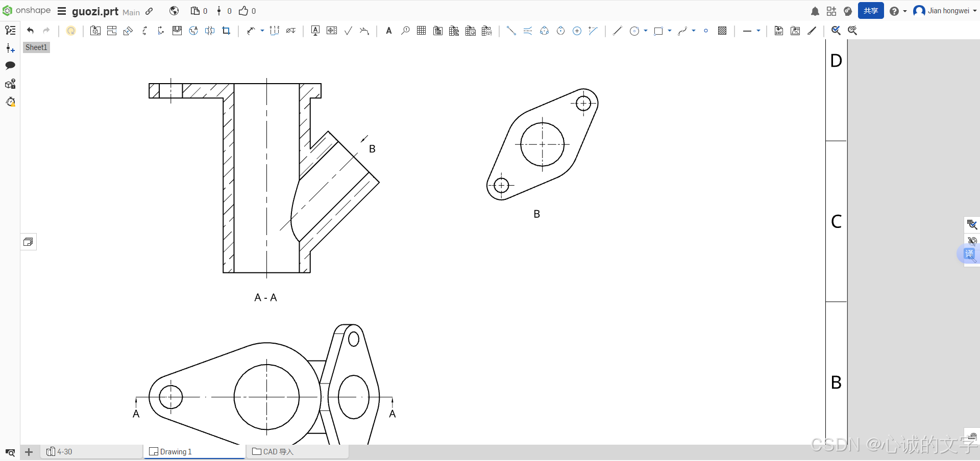The height and width of the screenshot is (461, 980).
Task: Click the Main branch label
Action: [131, 12]
